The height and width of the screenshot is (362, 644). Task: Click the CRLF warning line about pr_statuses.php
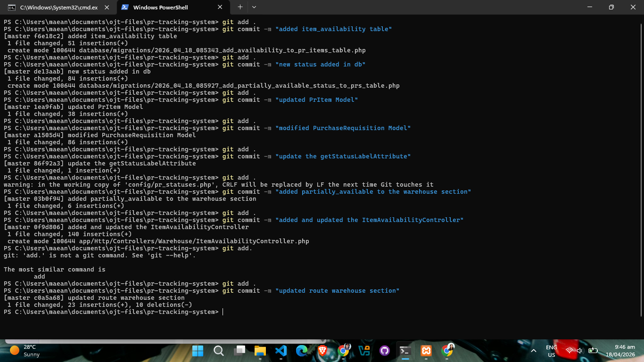(219, 185)
